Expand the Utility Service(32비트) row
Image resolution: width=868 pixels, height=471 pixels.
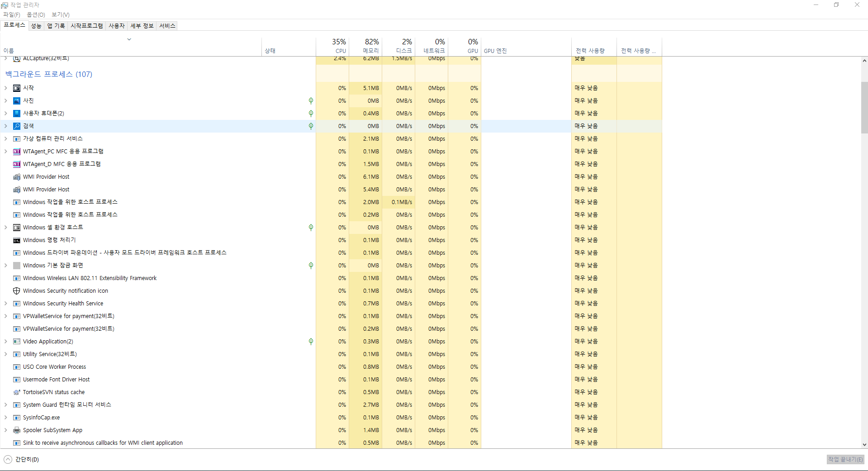pos(6,354)
